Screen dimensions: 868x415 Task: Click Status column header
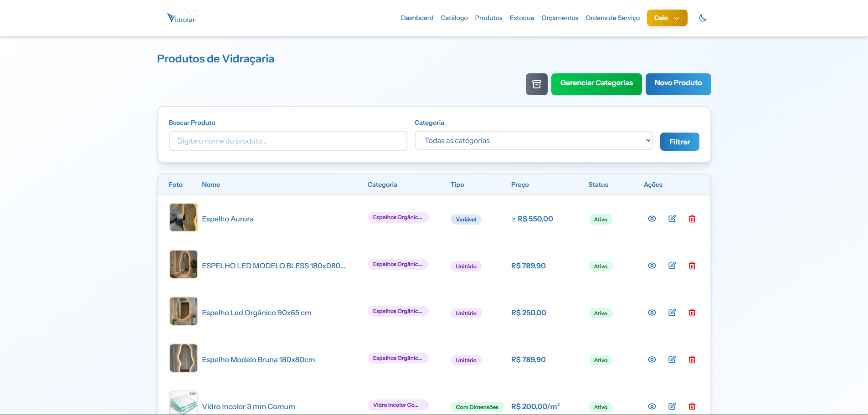[598, 184]
